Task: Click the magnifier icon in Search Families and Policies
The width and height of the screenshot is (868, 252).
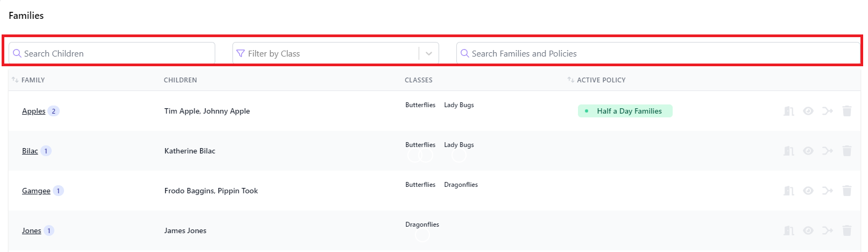Action: point(465,53)
